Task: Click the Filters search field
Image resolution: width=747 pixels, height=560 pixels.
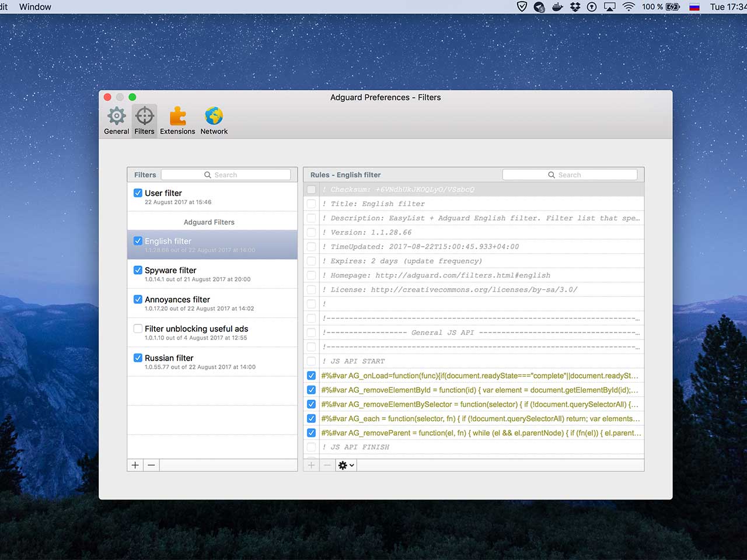Action: 226,175
